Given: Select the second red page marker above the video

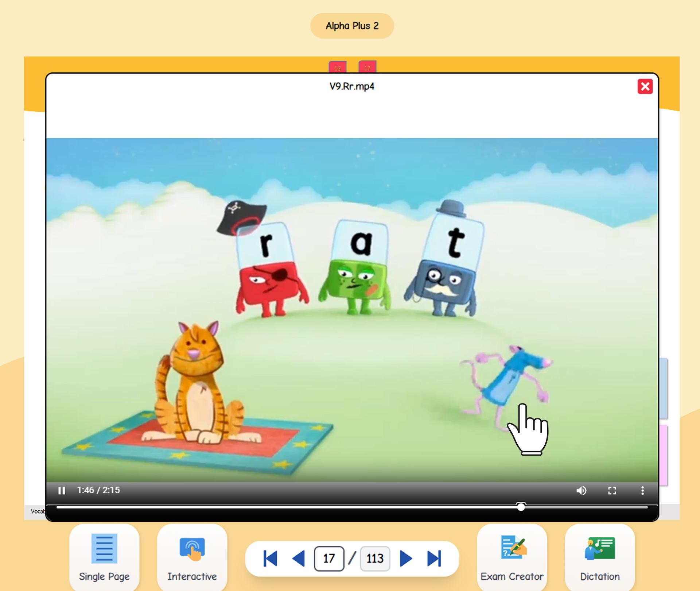Looking at the screenshot, I should [367, 67].
